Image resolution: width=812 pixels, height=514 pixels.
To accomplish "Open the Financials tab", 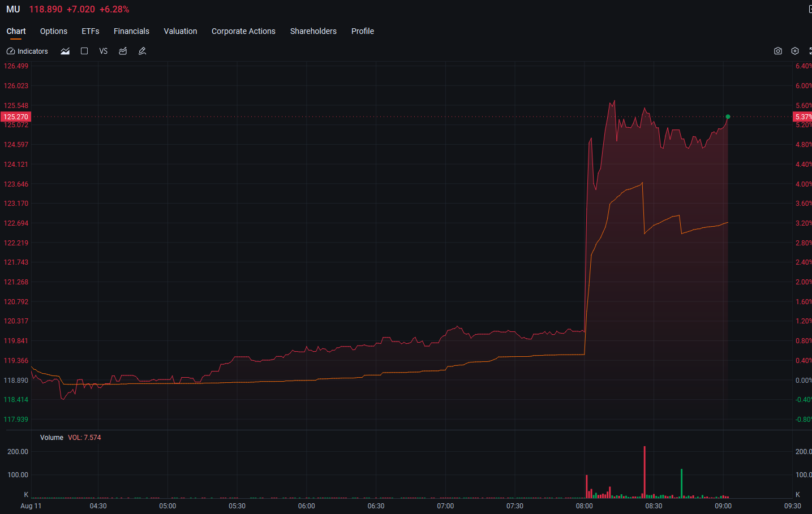I will [131, 31].
